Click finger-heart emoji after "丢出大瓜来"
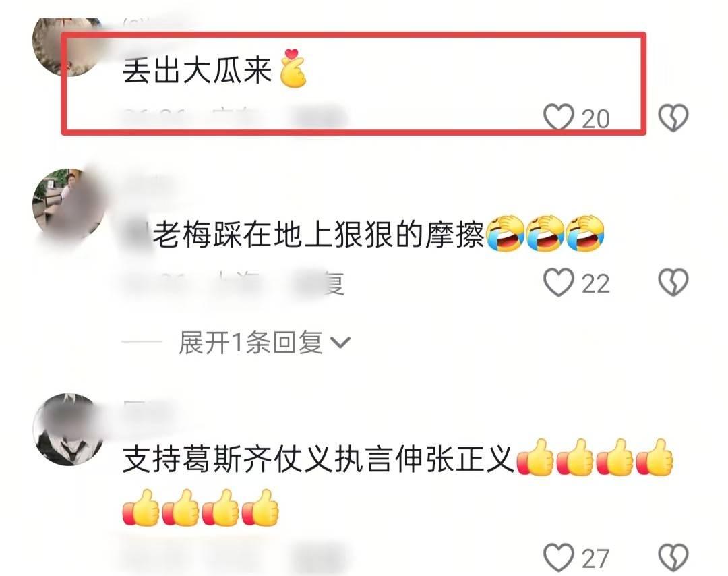728x576 pixels. click(x=293, y=68)
